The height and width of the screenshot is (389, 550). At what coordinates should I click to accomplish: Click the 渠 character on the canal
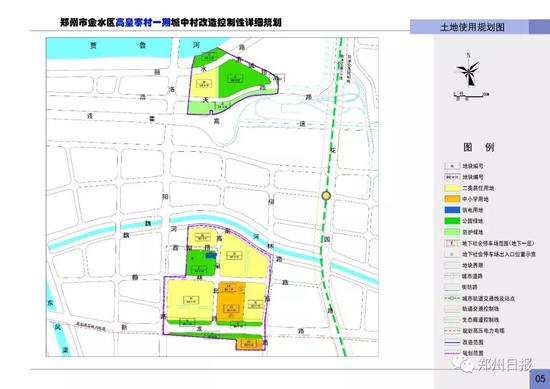click(x=66, y=350)
